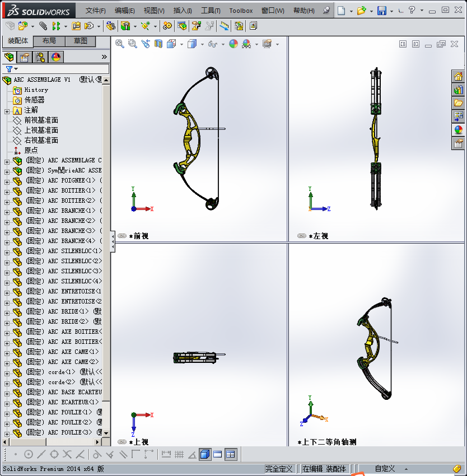
Task: Open the Custom Properties task pane icon
Action: (x=458, y=143)
